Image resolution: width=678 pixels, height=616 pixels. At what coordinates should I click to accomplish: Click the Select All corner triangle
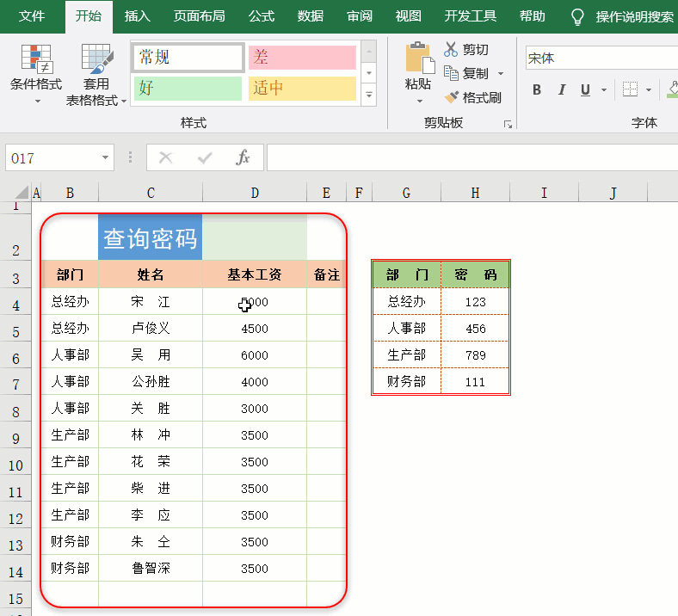tap(20, 193)
